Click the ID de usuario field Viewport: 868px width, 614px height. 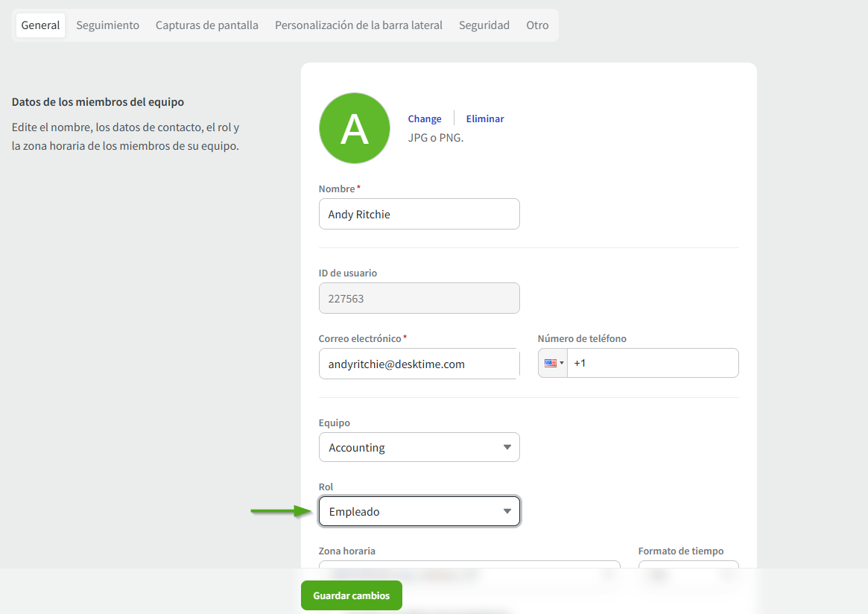pos(419,298)
